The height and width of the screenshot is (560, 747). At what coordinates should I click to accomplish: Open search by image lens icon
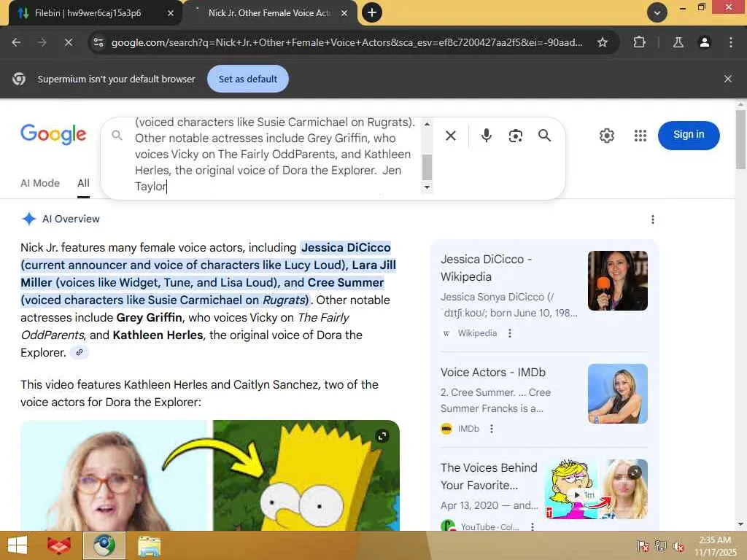click(515, 136)
